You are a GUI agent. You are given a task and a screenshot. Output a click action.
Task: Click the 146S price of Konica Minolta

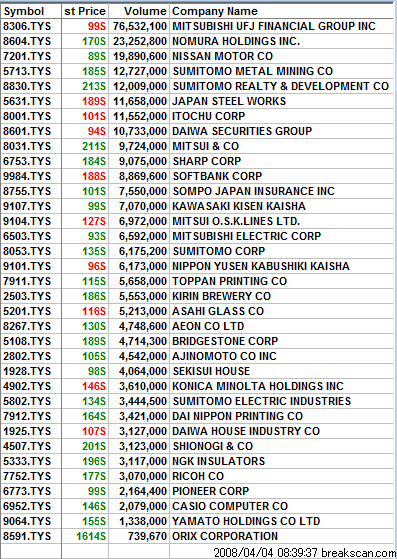tap(94, 386)
